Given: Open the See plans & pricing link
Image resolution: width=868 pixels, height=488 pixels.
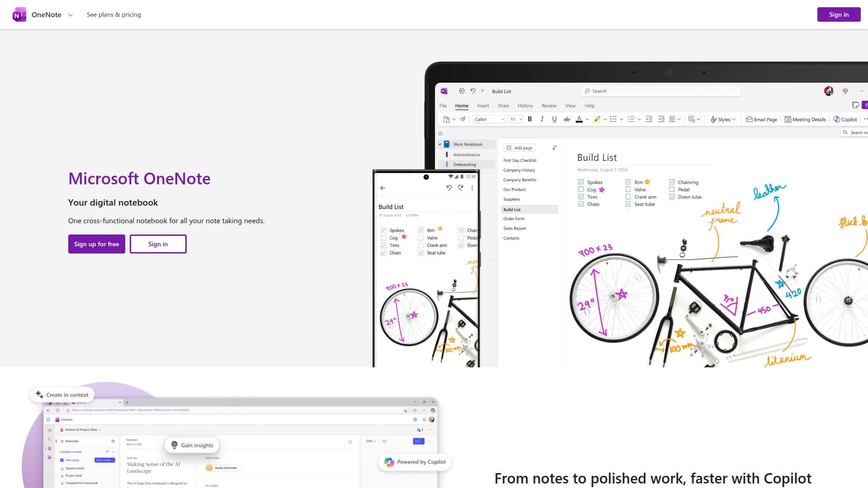Looking at the screenshot, I should (x=114, y=14).
